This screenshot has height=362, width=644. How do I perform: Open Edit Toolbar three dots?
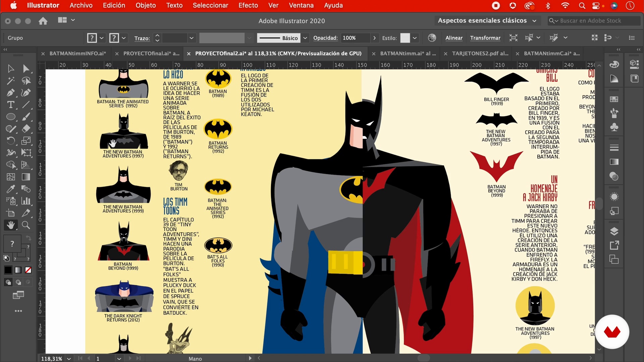click(x=18, y=311)
